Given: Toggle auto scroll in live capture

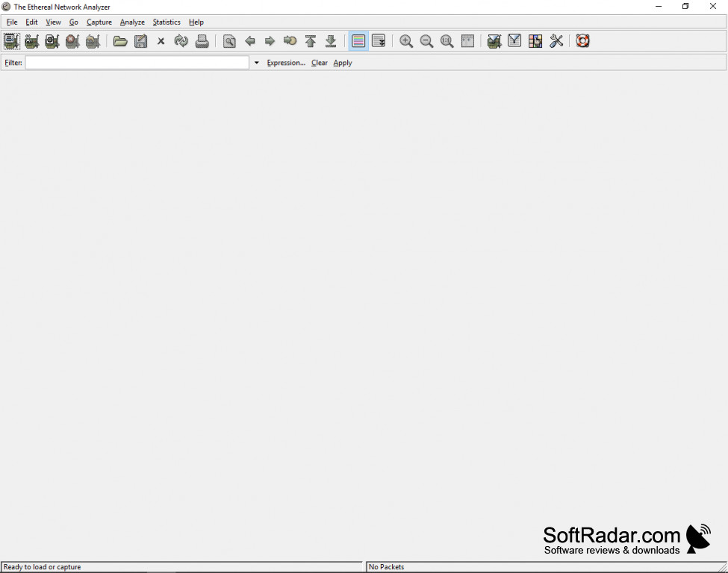Looking at the screenshot, I should (x=379, y=41).
